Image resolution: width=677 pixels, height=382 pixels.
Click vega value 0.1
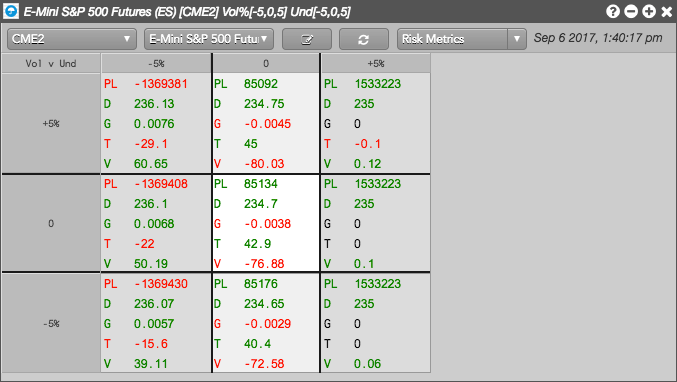(x=364, y=264)
